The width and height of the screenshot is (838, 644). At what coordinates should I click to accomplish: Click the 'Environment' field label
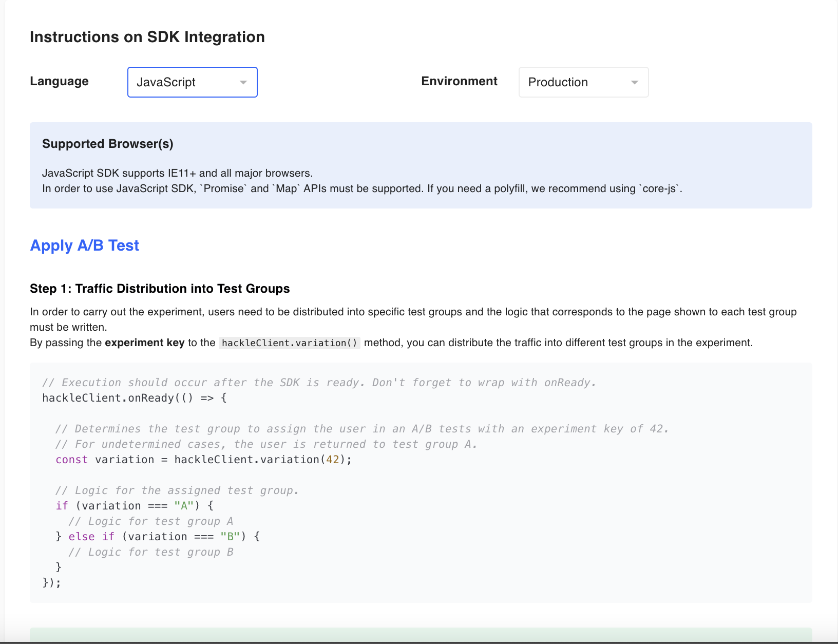460,81
